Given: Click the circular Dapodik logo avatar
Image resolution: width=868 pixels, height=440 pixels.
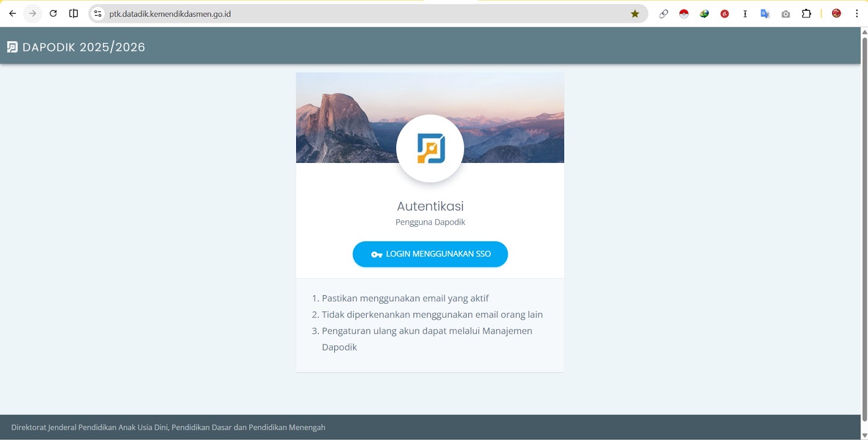Looking at the screenshot, I should coord(430,148).
